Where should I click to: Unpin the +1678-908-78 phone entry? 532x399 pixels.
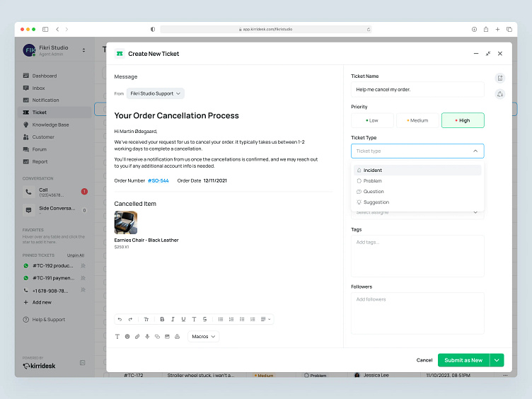click(83, 290)
